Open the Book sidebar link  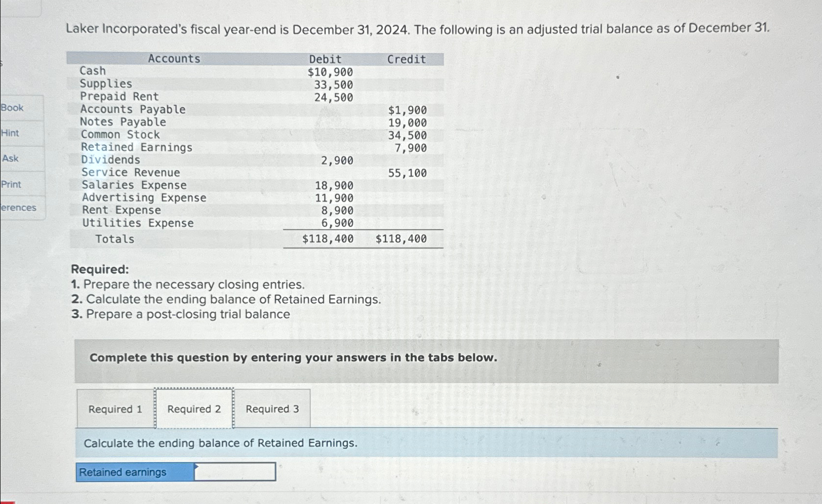[12, 108]
